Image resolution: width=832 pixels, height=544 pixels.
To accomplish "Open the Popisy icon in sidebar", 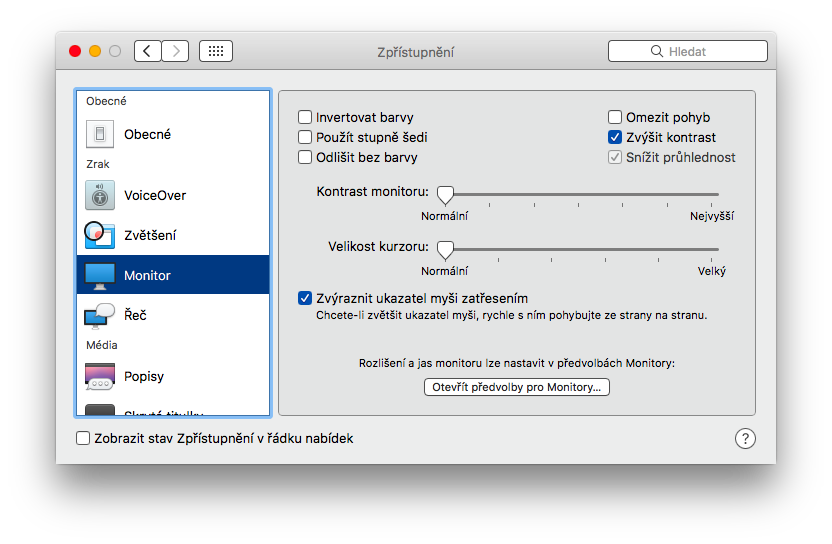I will (x=99, y=376).
